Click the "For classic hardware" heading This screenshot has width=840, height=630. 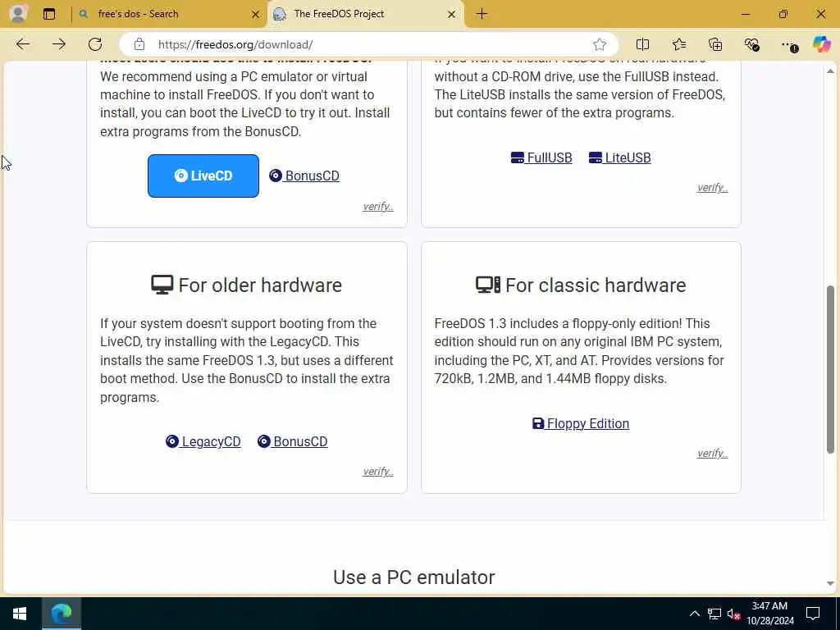pos(581,285)
